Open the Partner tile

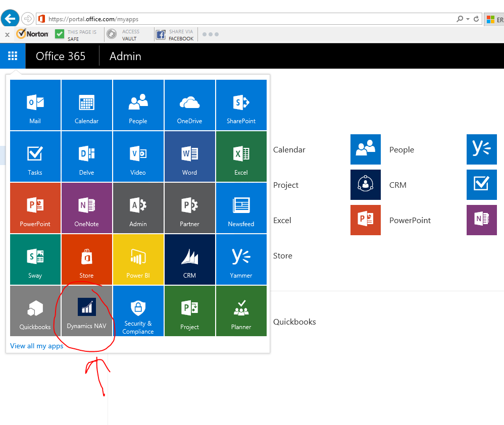coord(190,208)
